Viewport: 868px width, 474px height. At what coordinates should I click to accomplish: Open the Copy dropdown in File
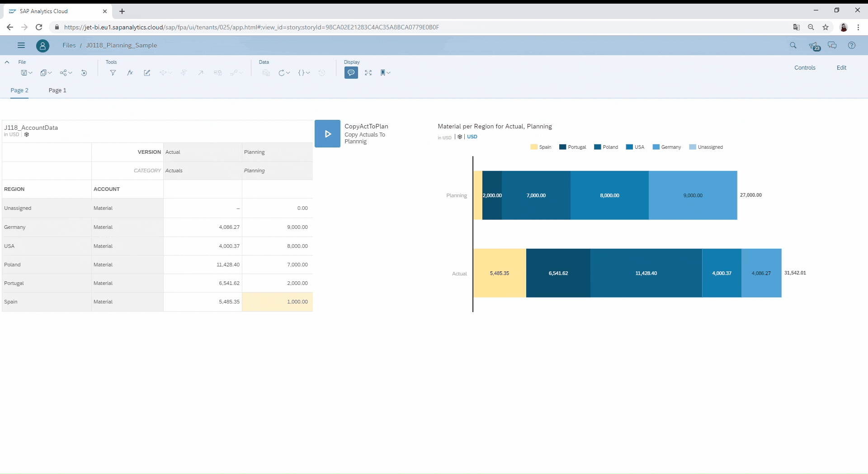[x=46, y=73]
